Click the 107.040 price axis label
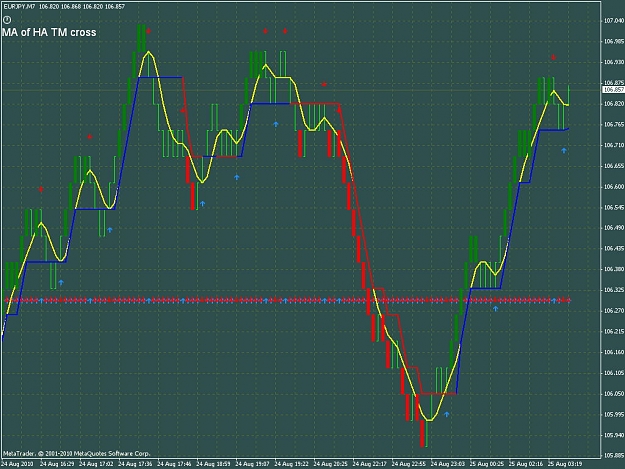The width and height of the screenshot is (625, 469). (614, 21)
